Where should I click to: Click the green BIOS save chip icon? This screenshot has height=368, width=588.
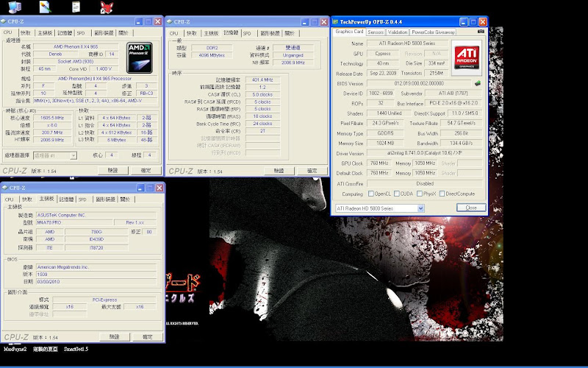coord(478,83)
